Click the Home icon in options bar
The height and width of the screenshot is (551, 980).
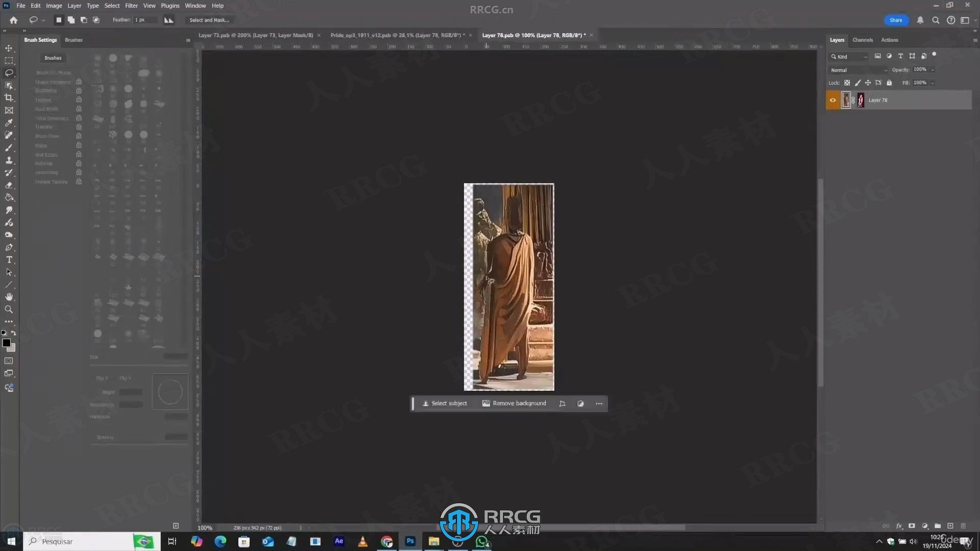[x=14, y=20]
